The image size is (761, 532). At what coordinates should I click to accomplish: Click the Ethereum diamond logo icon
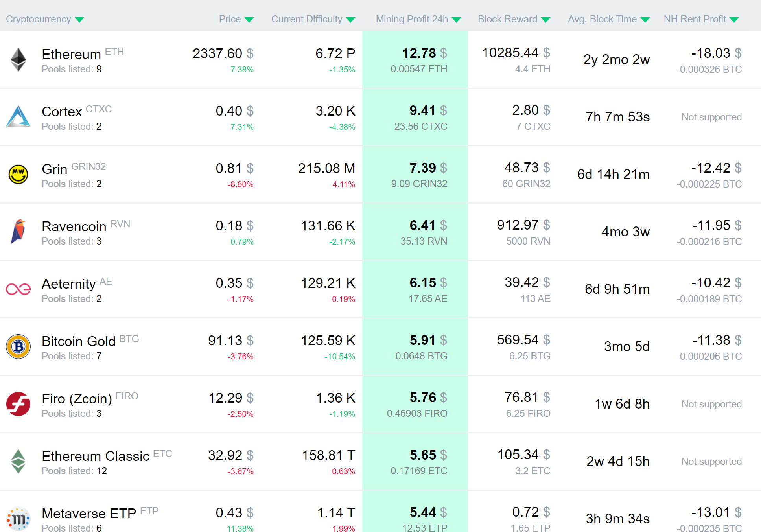18,60
